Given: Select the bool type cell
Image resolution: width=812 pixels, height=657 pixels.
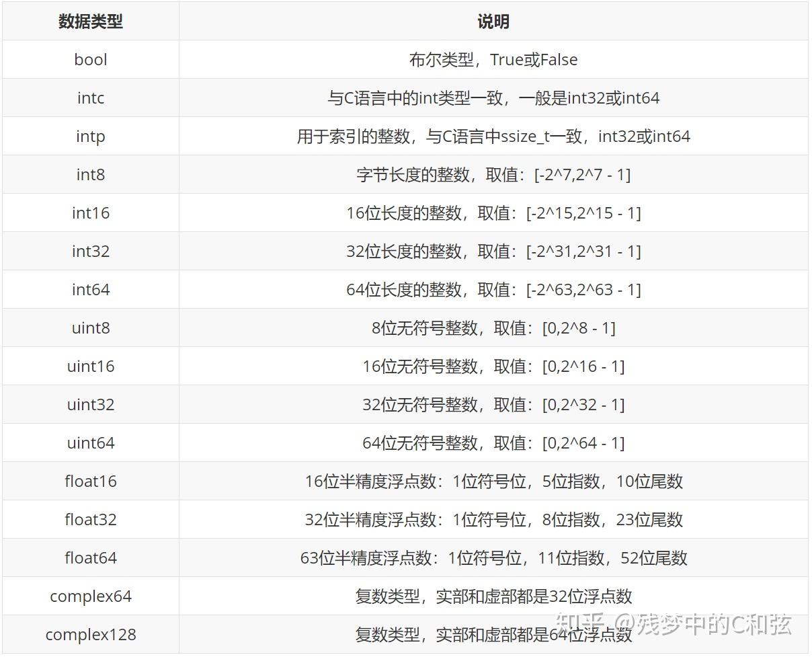Looking at the screenshot, I should tap(89, 59).
